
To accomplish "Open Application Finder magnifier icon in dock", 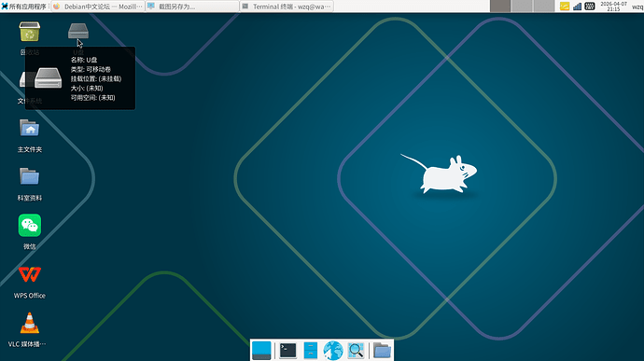I will click(356, 351).
